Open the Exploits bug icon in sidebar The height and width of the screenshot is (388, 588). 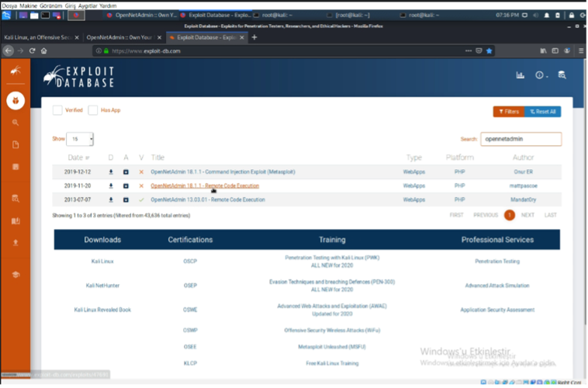(16, 101)
